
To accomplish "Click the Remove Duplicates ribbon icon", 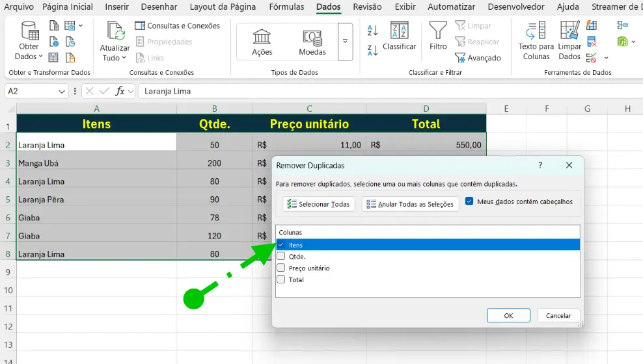I will coord(592,42).
